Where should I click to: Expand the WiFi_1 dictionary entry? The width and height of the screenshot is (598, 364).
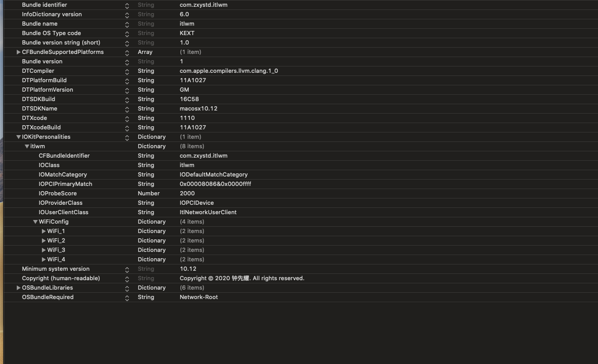tap(44, 231)
